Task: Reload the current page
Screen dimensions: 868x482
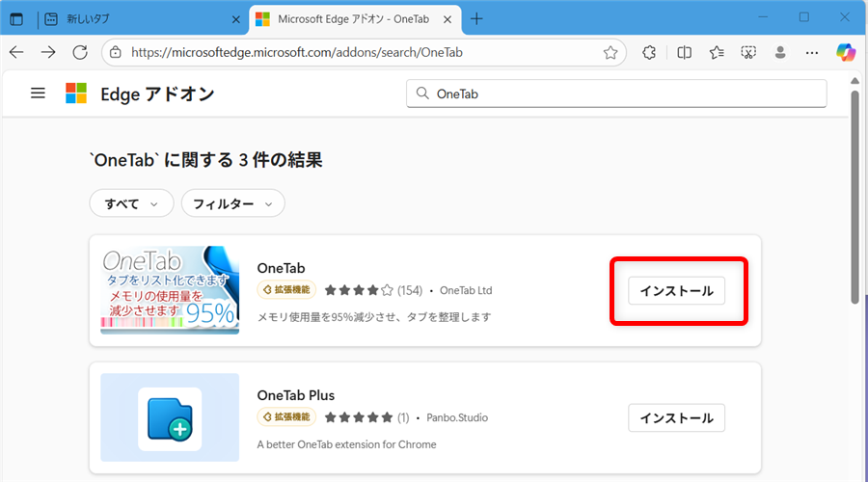Action: click(x=80, y=53)
